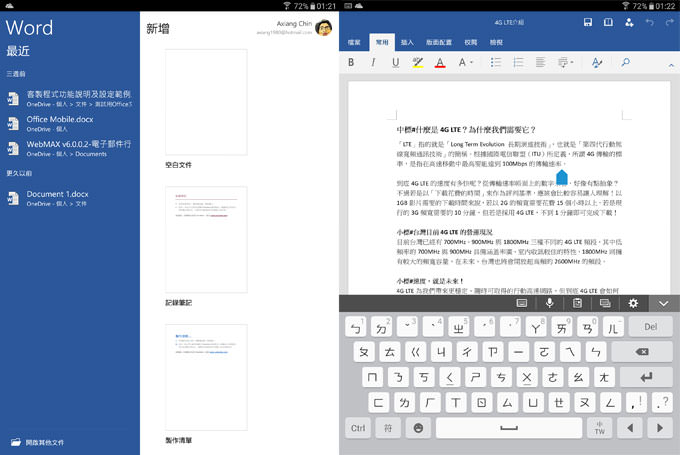Move cursor right with arrow key
This screenshot has width=680, height=455.
[660, 428]
